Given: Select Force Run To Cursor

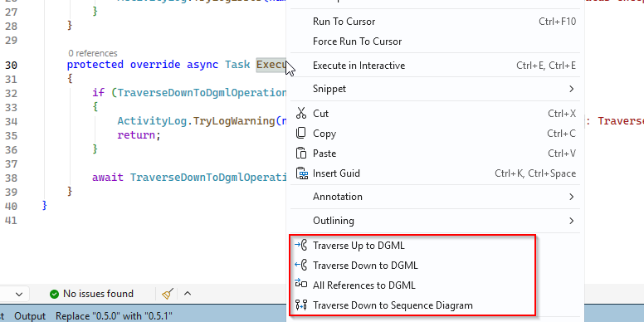Looking at the screenshot, I should [435, 41].
